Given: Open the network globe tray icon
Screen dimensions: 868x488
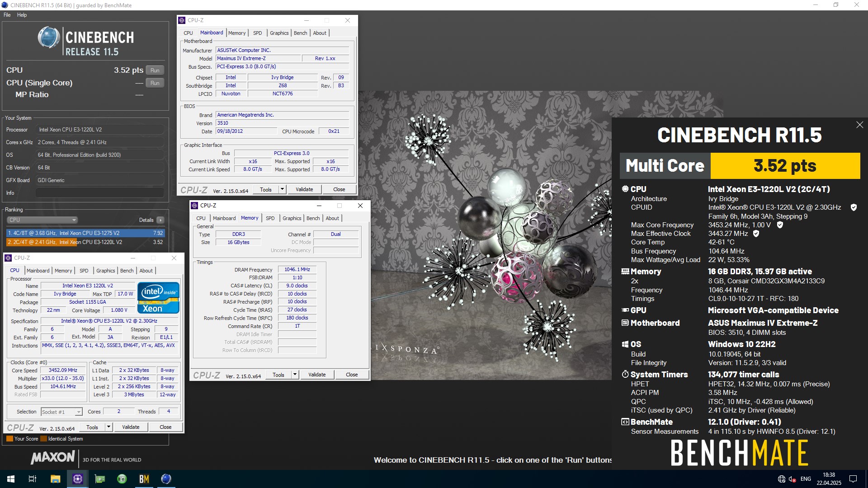Looking at the screenshot, I should [782, 479].
